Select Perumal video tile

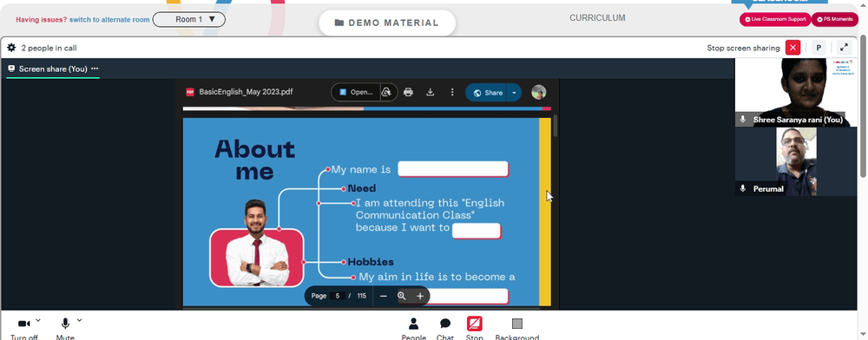click(x=796, y=161)
